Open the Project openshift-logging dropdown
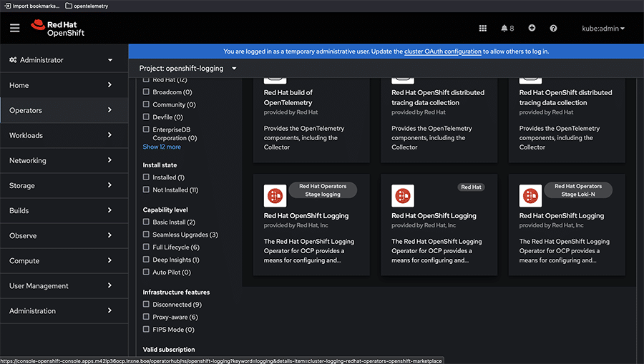This screenshot has width=644, height=364. pos(187,69)
